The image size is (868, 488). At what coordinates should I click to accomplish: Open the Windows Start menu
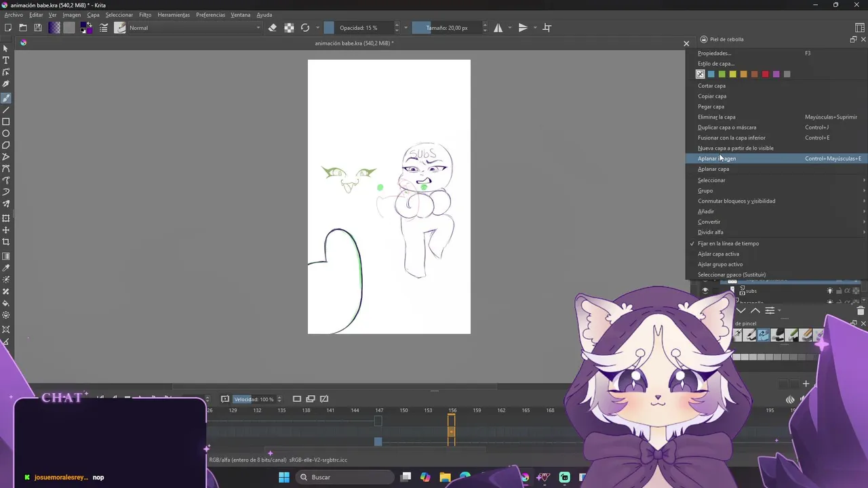point(284,477)
